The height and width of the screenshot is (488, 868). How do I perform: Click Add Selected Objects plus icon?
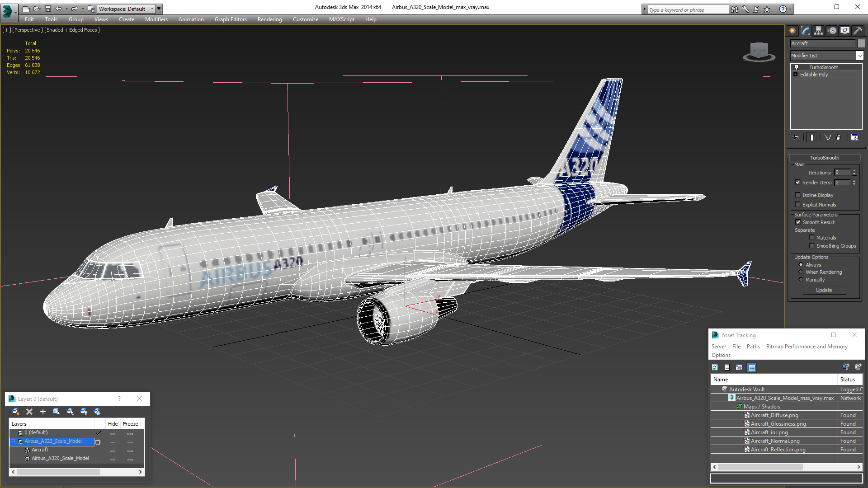pyautogui.click(x=43, y=412)
